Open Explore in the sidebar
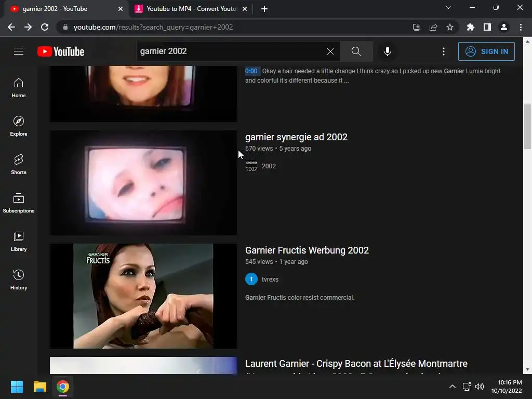This screenshot has width=532, height=399. point(19,126)
